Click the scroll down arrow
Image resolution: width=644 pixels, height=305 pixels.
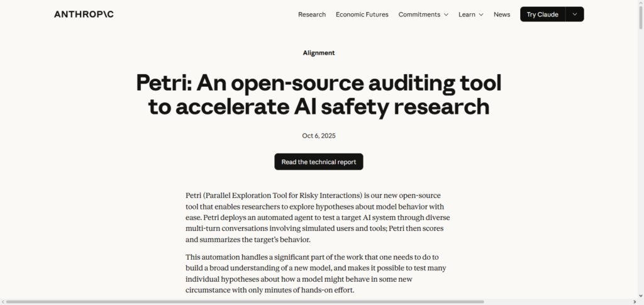pyautogui.click(x=641, y=296)
